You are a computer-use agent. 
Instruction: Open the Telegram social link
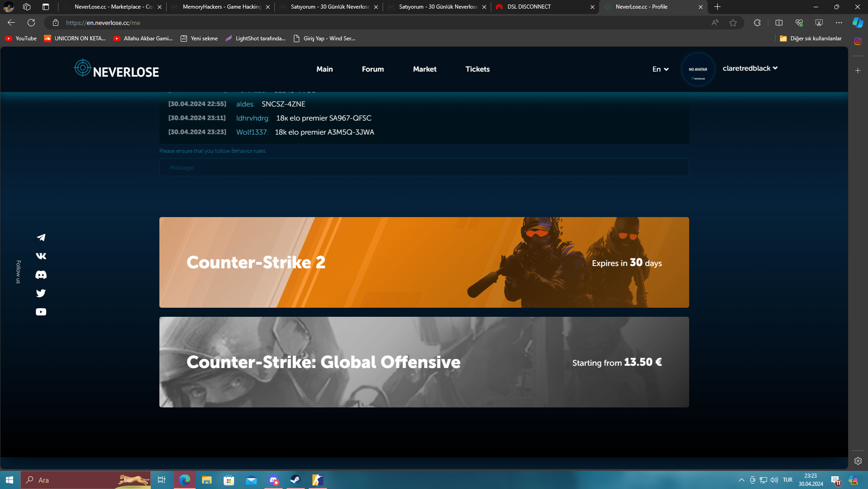click(41, 237)
